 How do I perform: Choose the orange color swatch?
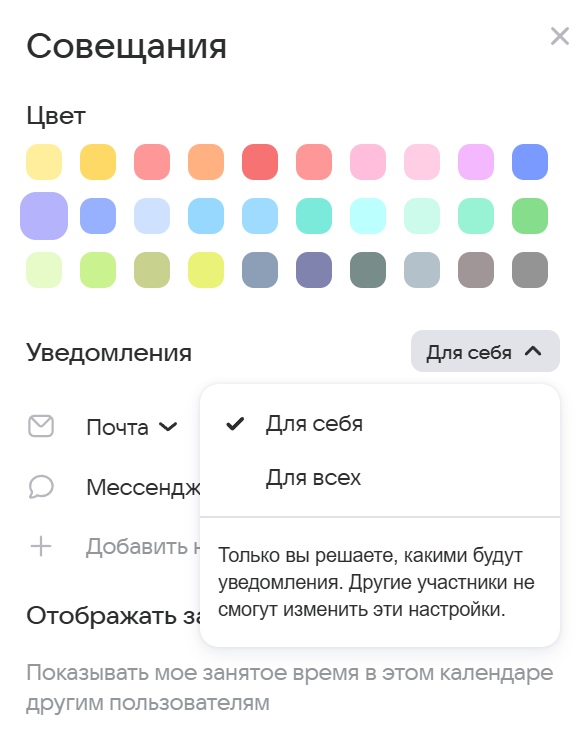coord(206,162)
